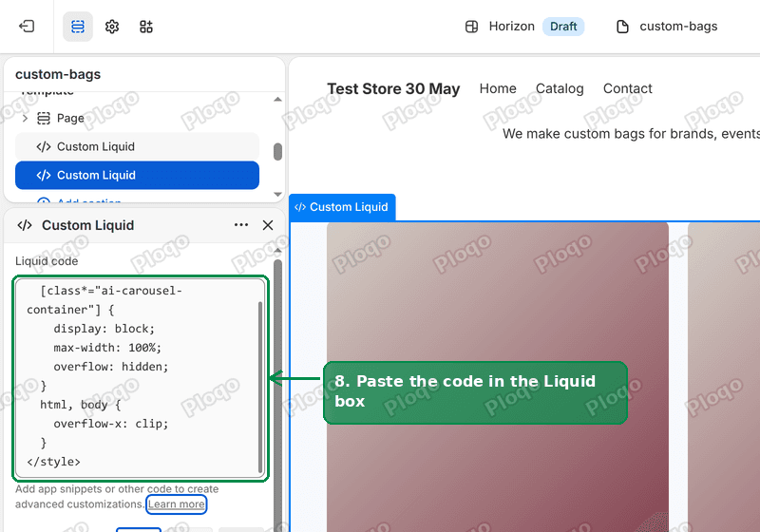Click the Liquid code box scrollbar
The image size is (760, 532).
pyautogui.click(x=260, y=387)
